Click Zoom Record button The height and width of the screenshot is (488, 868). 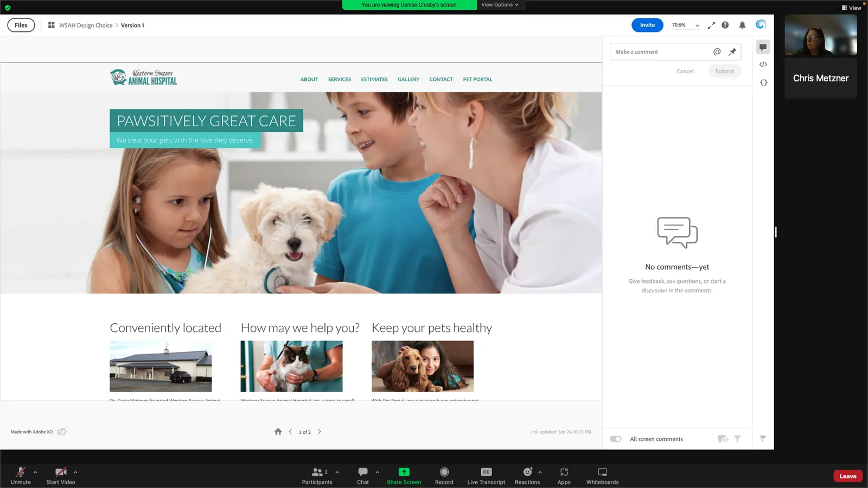click(x=444, y=476)
